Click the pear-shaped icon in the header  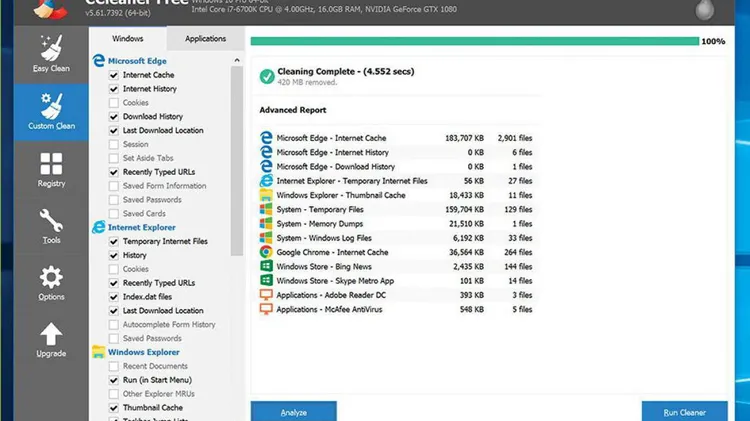click(x=705, y=10)
